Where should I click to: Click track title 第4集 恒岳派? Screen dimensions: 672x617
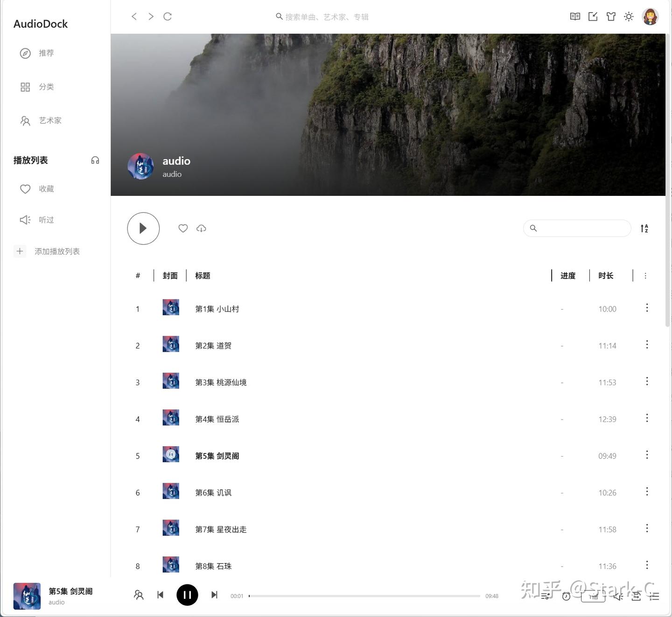(217, 419)
